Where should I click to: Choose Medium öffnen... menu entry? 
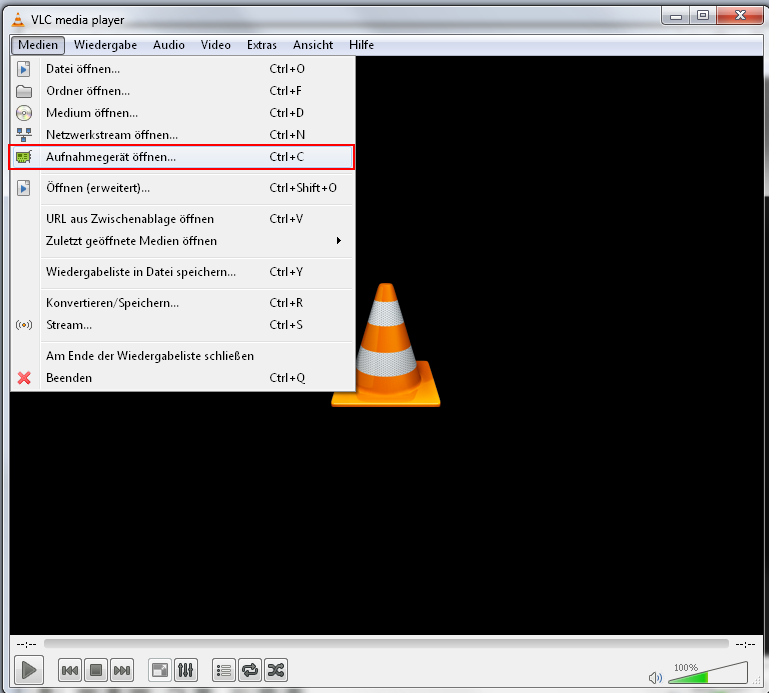click(x=182, y=113)
